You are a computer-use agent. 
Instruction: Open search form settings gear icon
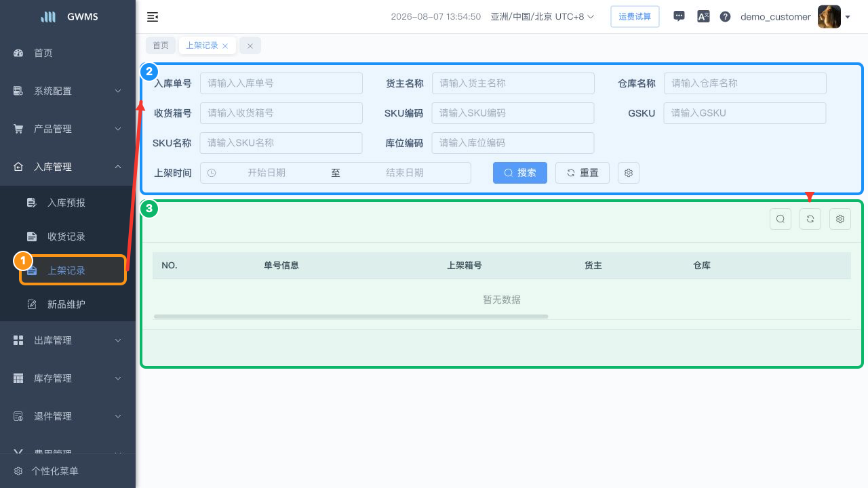click(629, 173)
